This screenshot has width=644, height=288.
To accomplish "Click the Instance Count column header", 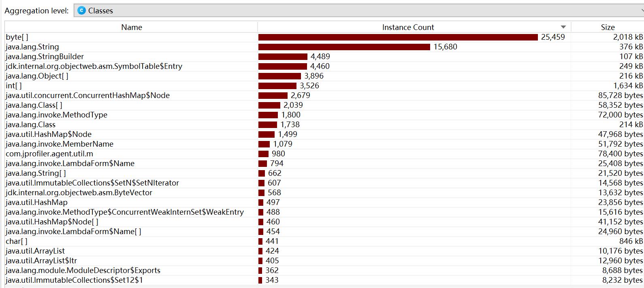I will coord(407,27).
